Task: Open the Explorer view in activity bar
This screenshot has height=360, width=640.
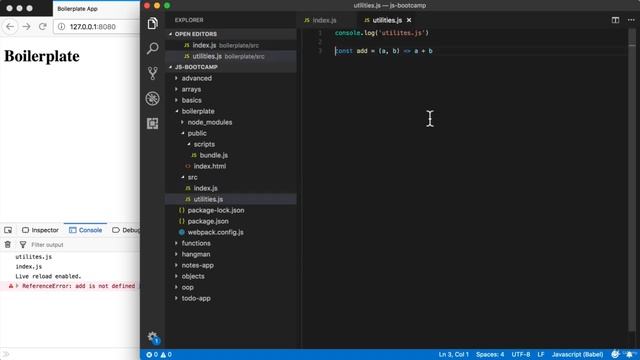Action: (x=152, y=23)
